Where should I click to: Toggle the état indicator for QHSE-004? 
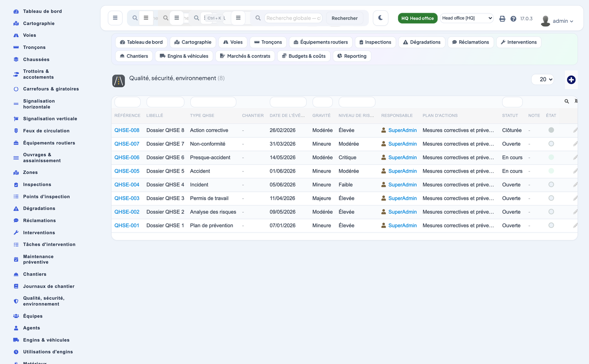click(551, 184)
